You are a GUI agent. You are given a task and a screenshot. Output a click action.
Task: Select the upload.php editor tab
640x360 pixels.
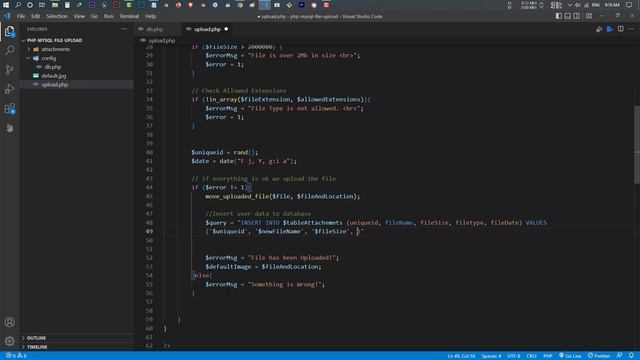(207, 29)
